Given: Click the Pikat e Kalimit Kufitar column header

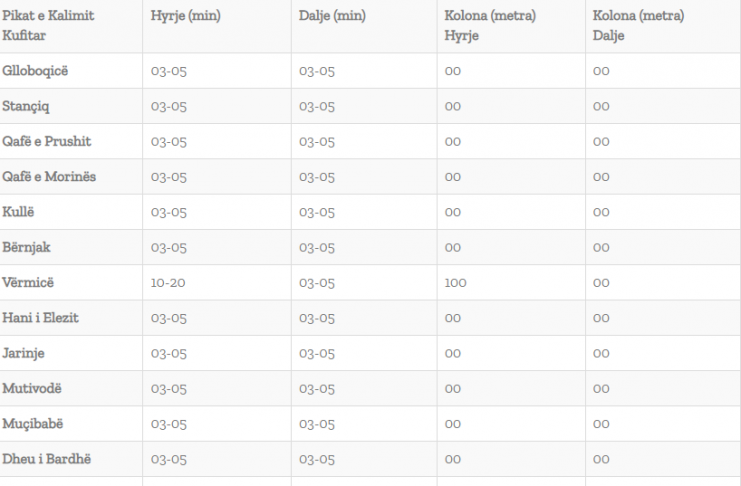Looking at the screenshot, I should coord(48,26).
